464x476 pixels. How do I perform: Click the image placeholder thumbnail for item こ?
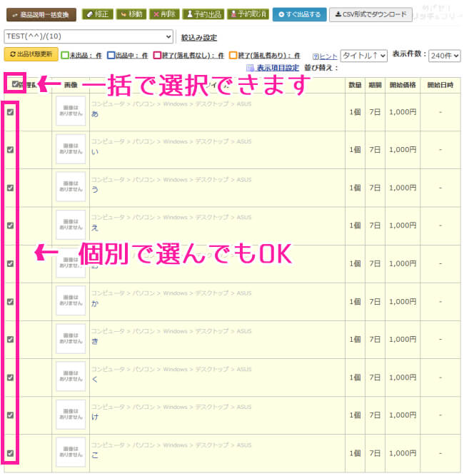(x=71, y=452)
